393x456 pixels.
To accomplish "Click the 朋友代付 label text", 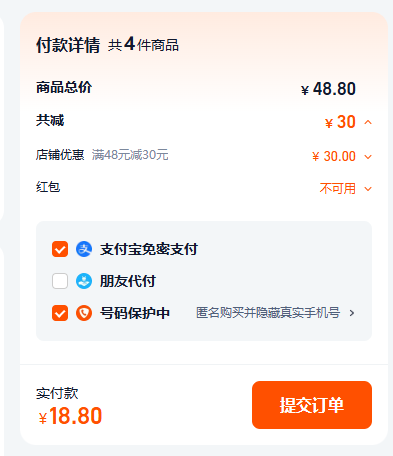I will pos(128,281).
